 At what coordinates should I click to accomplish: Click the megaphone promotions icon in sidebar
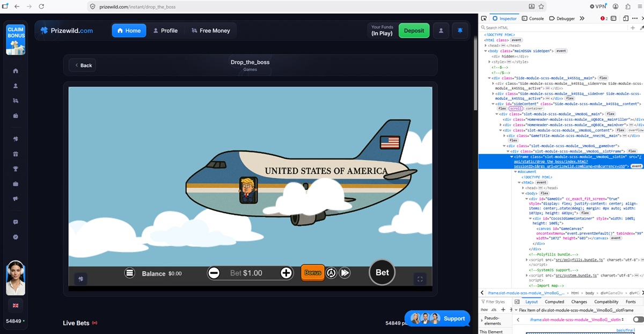point(16,199)
